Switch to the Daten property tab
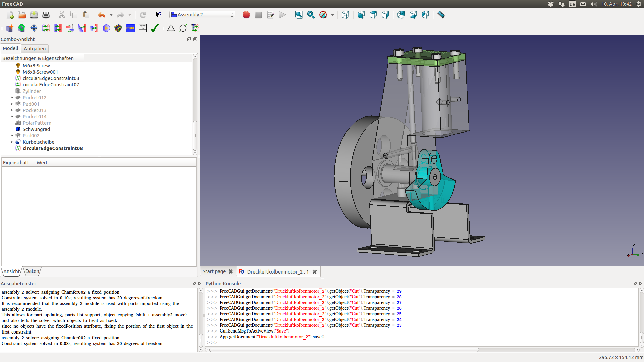The image size is (644, 362). coord(32,271)
